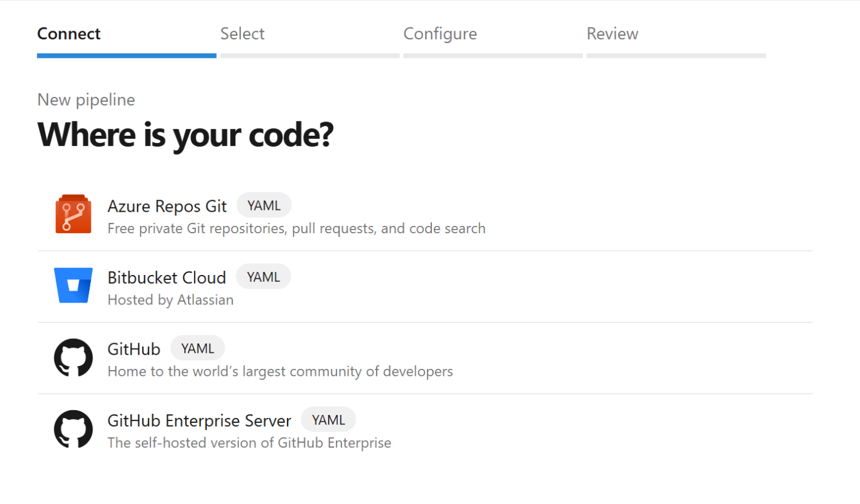860x504 pixels.
Task: Switch to the Select step tab
Action: pos(310,41)
